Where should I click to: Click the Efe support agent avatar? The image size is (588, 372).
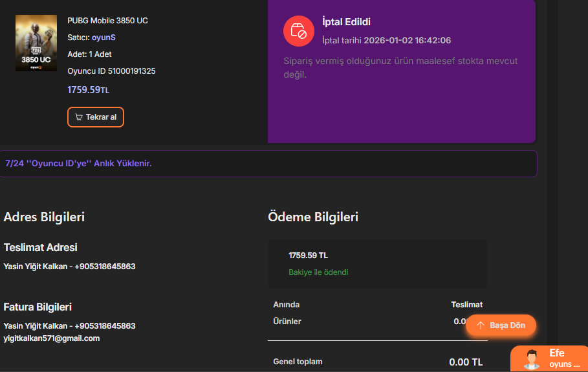531,359
